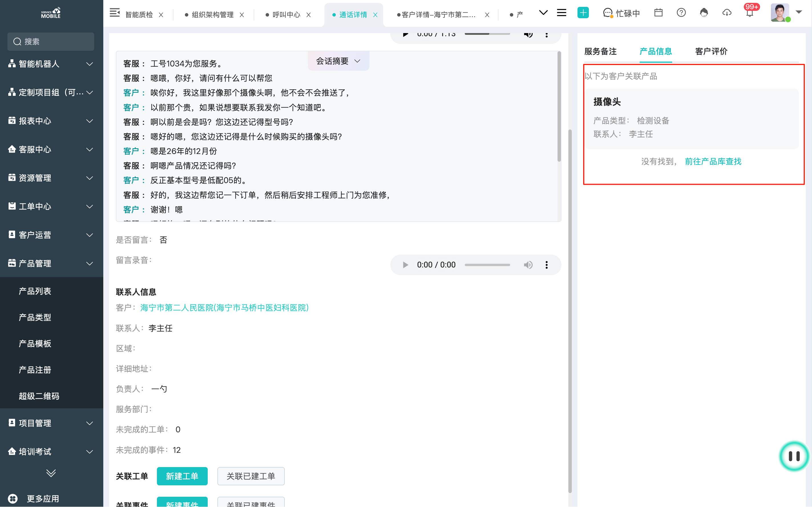Collapse sidebar with the menu fold icon
812x507 pixels.
[115, 13]
